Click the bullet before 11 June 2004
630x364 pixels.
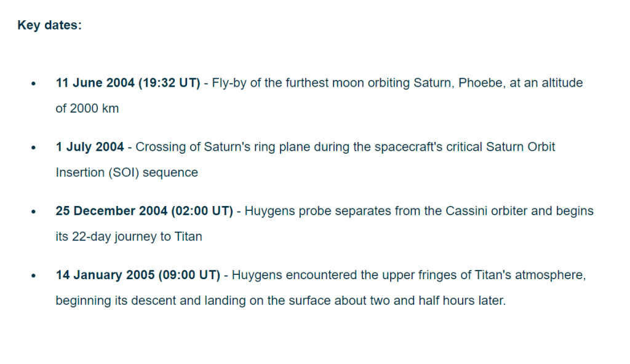click(x=33, y=84)
